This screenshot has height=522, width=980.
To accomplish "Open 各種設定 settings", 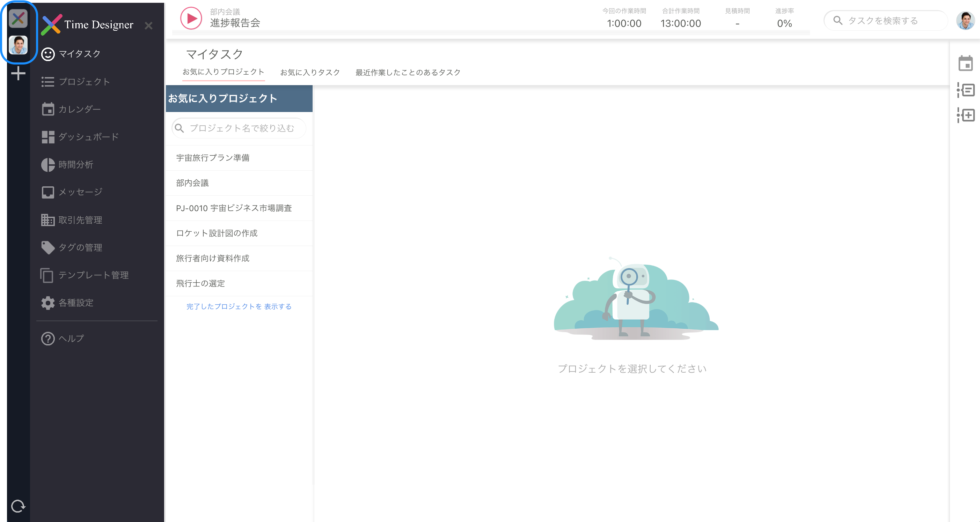I will click(76, 303).
